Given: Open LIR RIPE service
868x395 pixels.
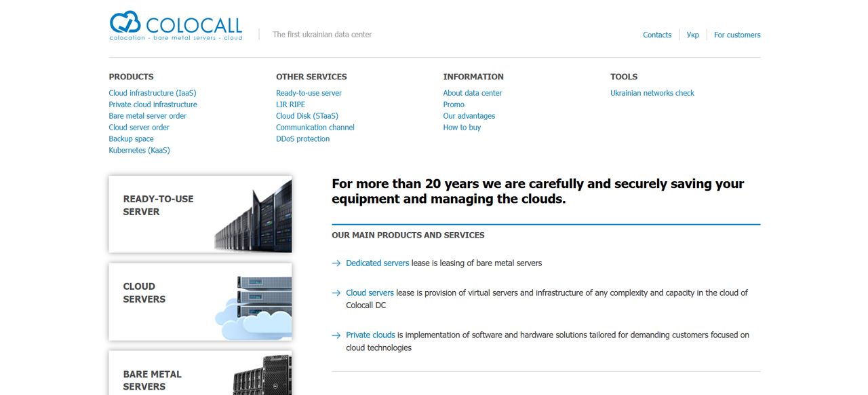Looking at the screenshot, I should (x=290, y=105).
